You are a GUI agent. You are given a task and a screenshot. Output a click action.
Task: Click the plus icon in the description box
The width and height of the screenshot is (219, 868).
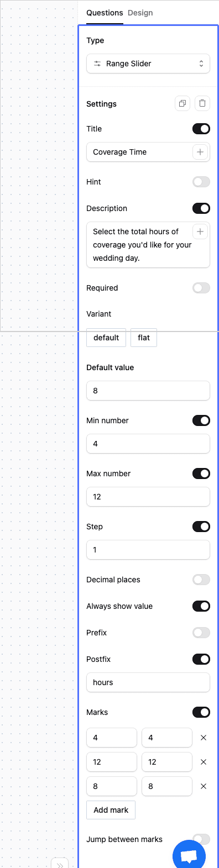[x=200, y=232]
